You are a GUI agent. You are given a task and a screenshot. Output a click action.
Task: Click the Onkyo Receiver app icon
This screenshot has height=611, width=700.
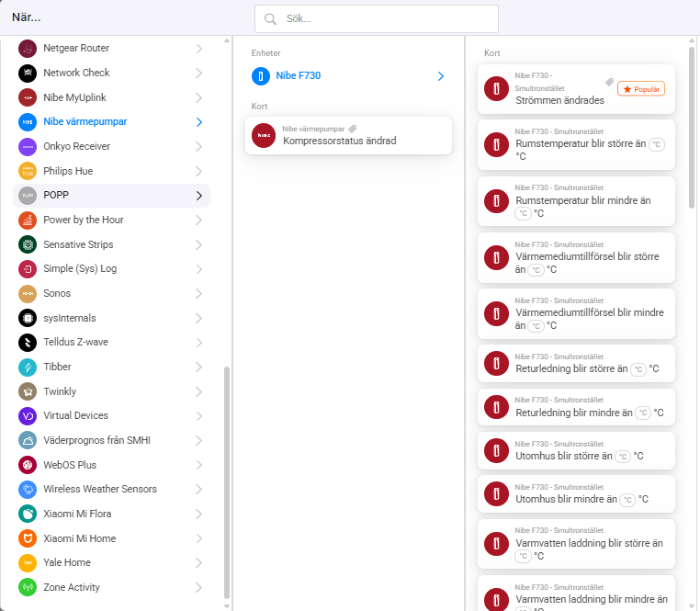pos(28,146)
